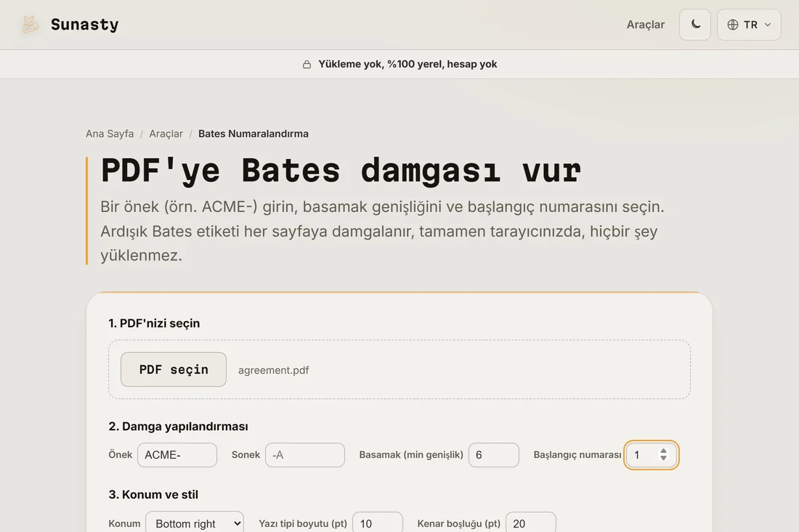Increase the Başlangıç numarası stepper arrow up
The height and width of the screenshot is (532, 799).
point(663,451)
